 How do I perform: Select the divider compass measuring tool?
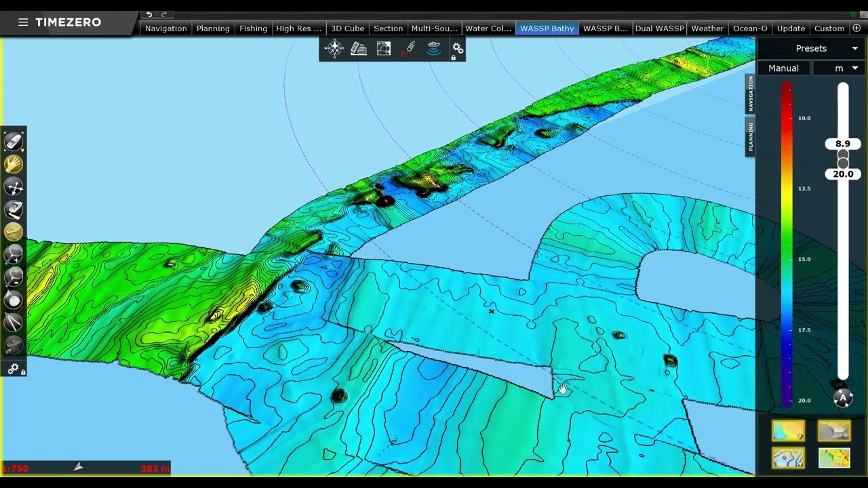(14, 323)
